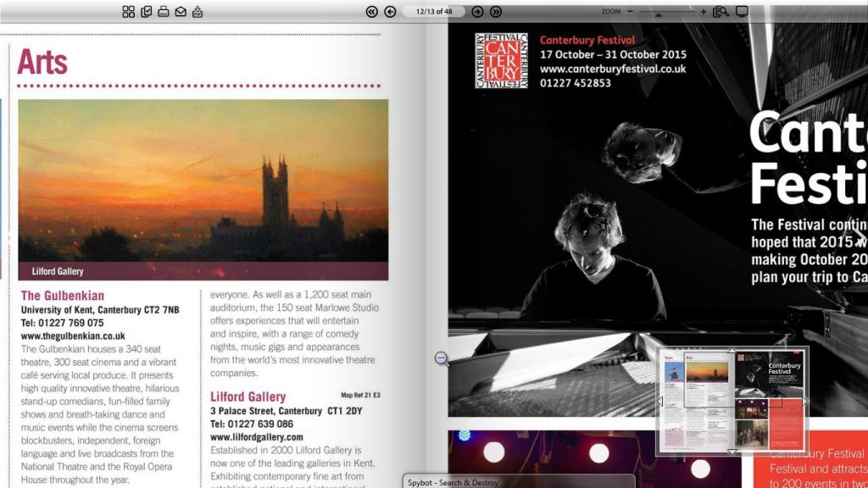The width and height of the screenshot is (868, 488).
Task: Select The Gulbenkian heading
Action: [x=63, y=296]
